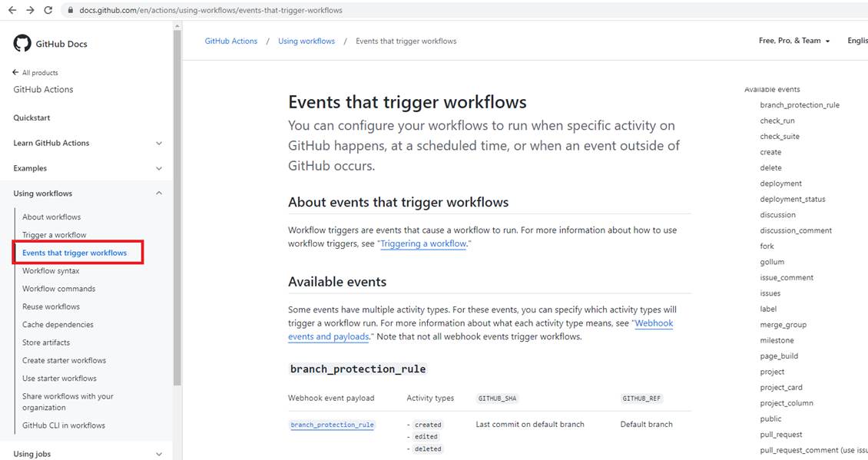Follow the "Triggering a workflow" link
Viewport: 868px width, 460px height.
423,243
